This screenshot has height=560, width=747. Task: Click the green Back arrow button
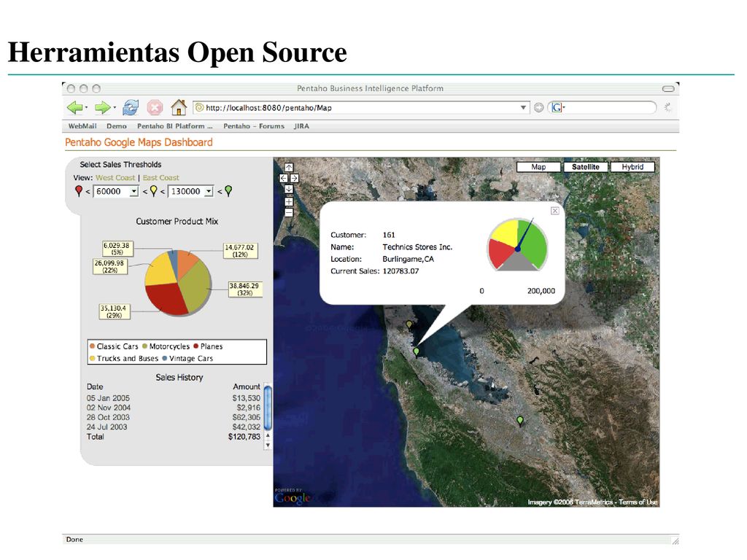tap(75, 108)
